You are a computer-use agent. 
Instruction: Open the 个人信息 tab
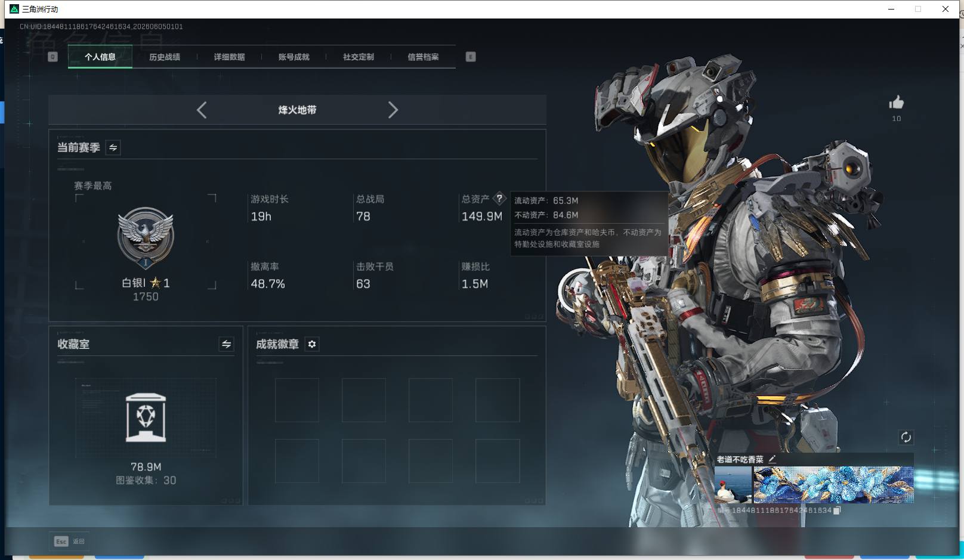100,57
